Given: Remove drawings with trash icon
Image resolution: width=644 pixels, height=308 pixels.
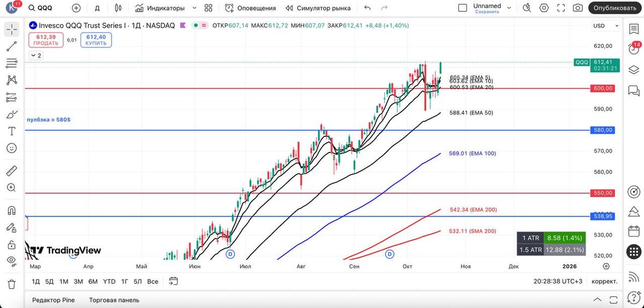Looking at the screenshot, I should tap(12, 284).
